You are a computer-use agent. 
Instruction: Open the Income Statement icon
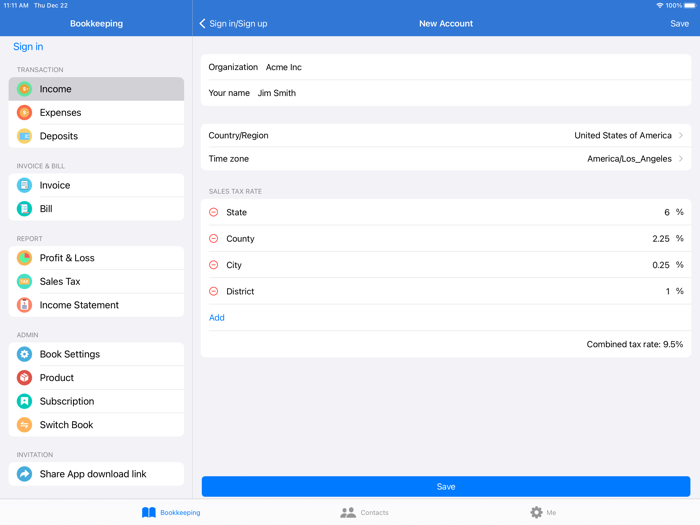(25, 305)
